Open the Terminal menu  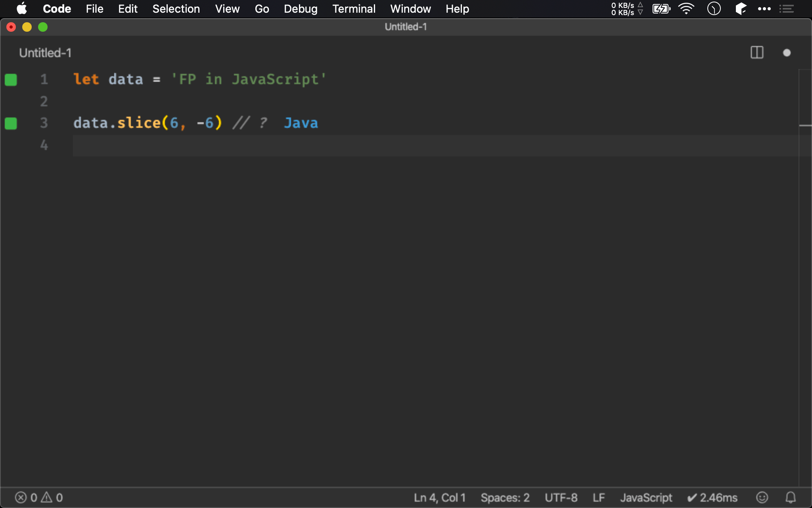click(354, 9)
